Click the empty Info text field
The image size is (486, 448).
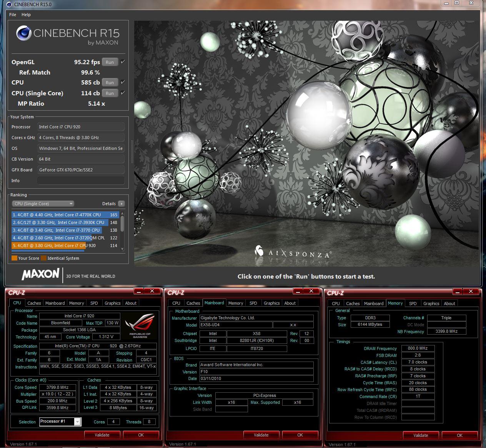pyautogui.click(x=81, y=181)
